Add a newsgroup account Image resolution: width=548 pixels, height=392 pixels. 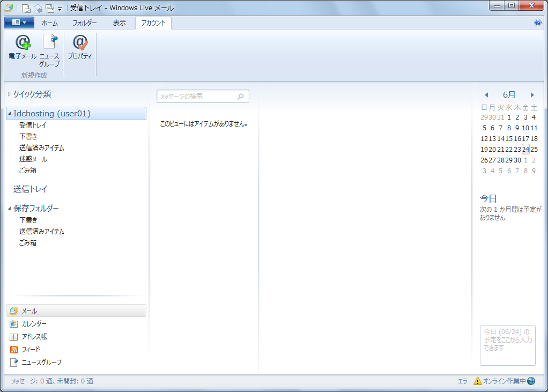tap(49, 50)
